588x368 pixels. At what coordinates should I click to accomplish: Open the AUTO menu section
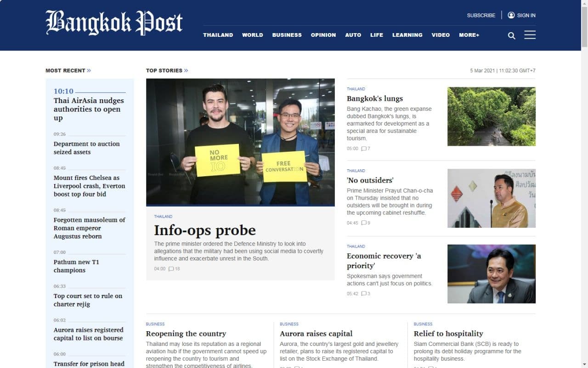click(x=353, y=35)
